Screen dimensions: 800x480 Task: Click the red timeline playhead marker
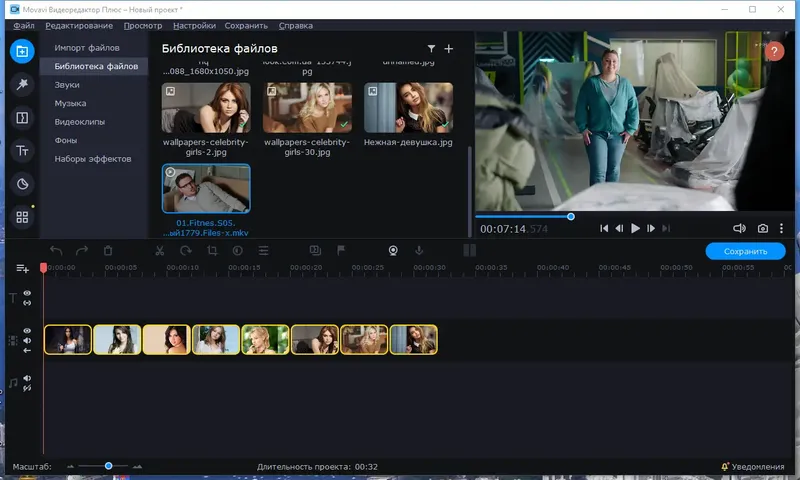[43, 268]
